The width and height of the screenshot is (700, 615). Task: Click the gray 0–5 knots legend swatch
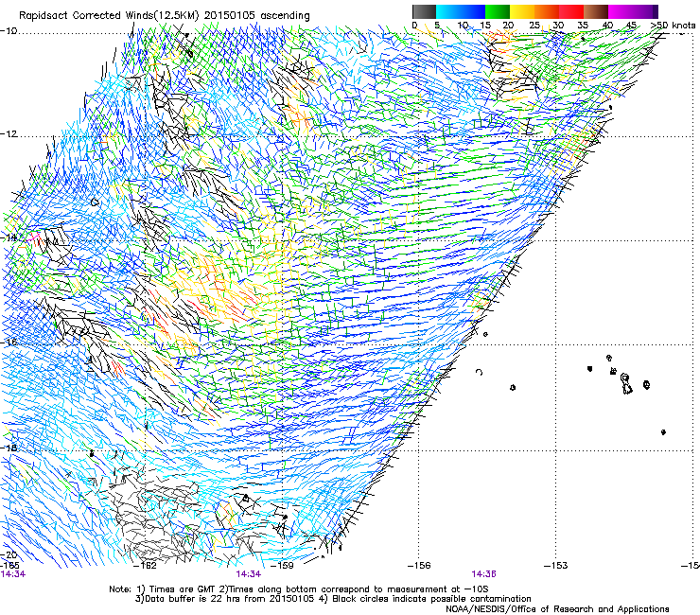click(x=424, y=11)
